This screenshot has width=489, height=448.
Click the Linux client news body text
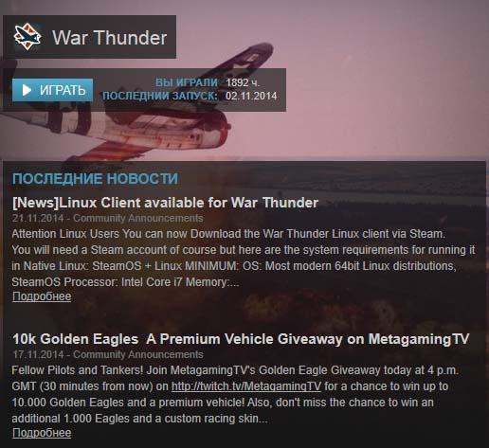pos(244,258)
